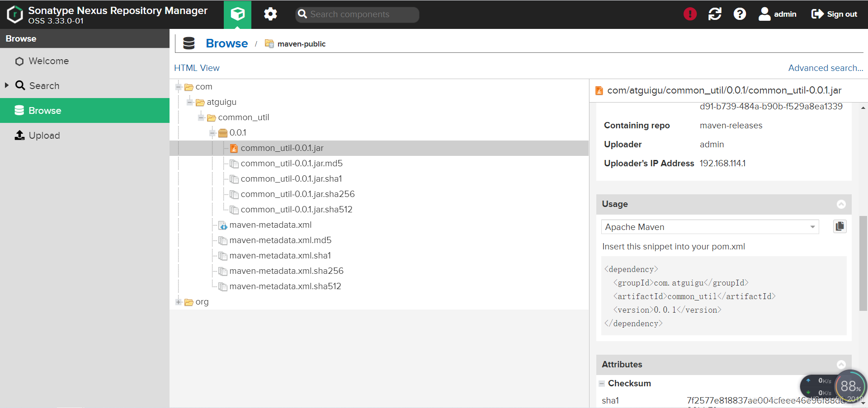The image size is (868, 408).
Task: Select maven-metadata.xml.sha256 item
Action: 286,271
